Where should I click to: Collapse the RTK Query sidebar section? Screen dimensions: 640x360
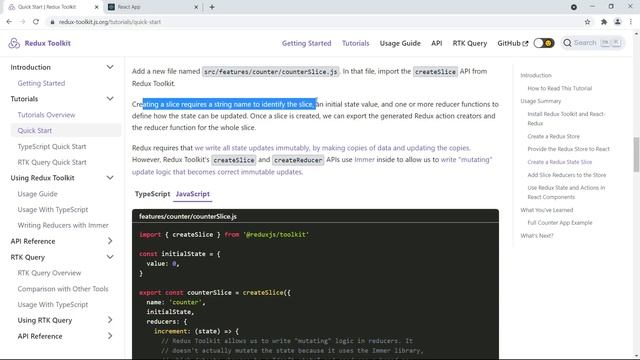tap(110, 257)
